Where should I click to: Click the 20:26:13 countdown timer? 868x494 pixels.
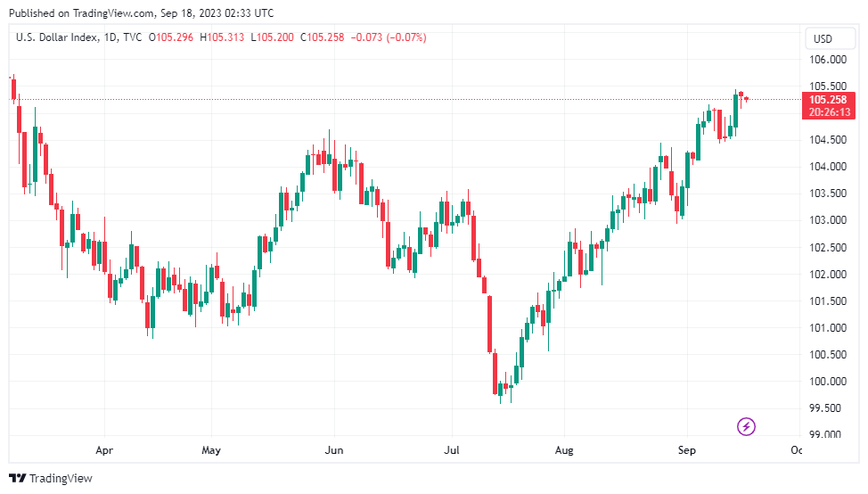point(828,112)
